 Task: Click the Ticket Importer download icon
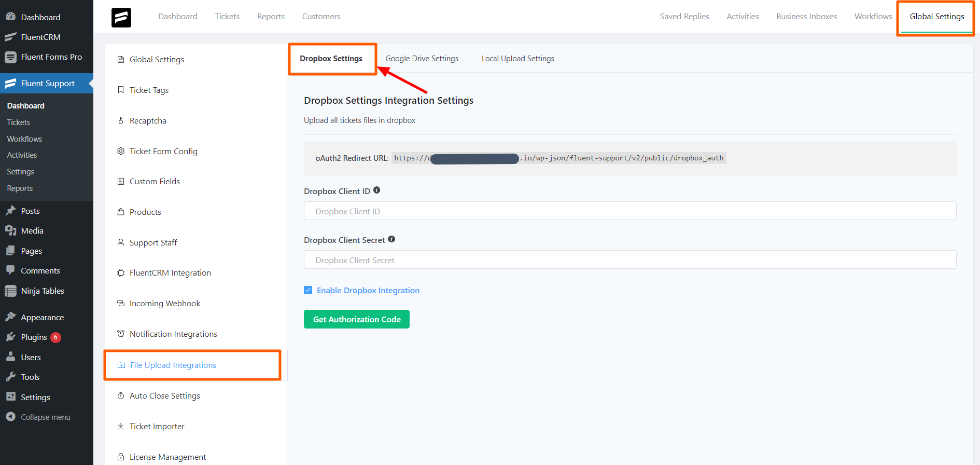[x=121, y=426]
